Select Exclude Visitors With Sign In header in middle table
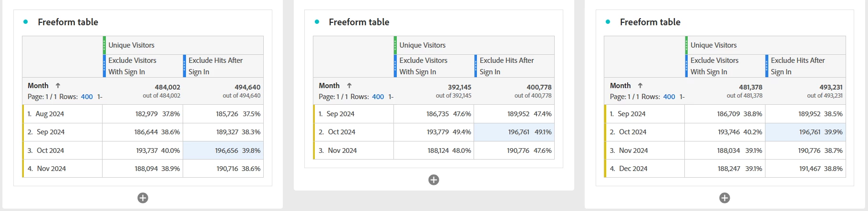 tap(424, 66)
